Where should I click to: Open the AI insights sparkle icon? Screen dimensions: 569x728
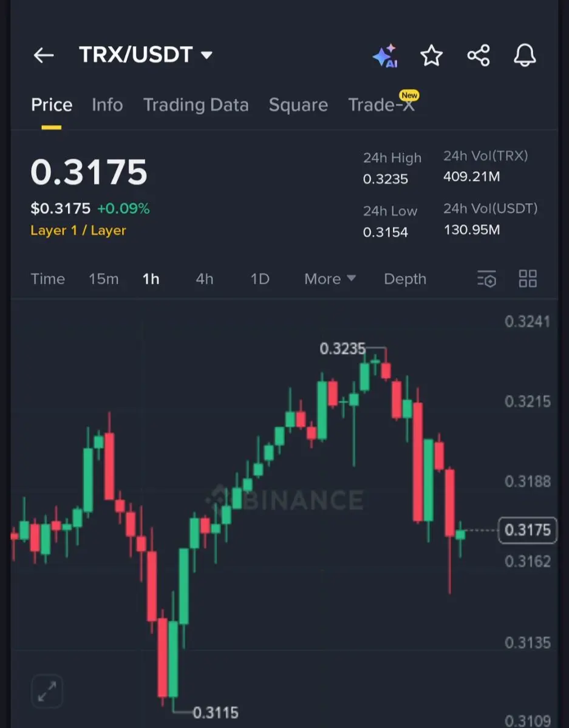(x=385, y=56)
